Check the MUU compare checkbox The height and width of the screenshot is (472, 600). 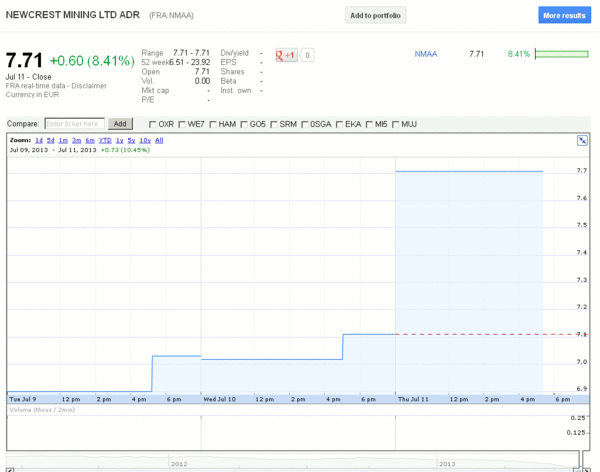click(395, 124)
